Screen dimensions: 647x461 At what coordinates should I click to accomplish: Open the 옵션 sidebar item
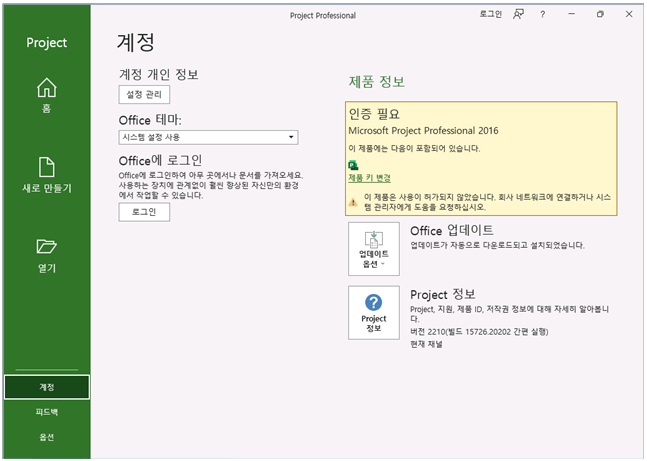coord(47,437)
